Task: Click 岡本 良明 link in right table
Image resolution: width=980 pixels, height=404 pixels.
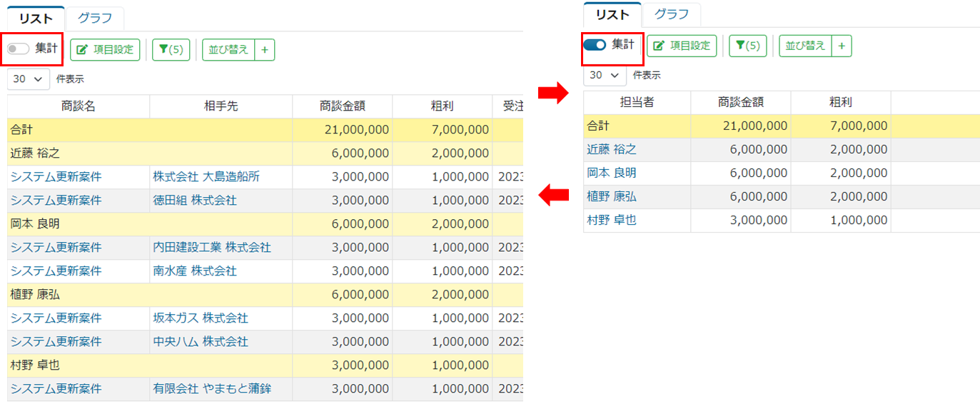Action: pos(612,173)
